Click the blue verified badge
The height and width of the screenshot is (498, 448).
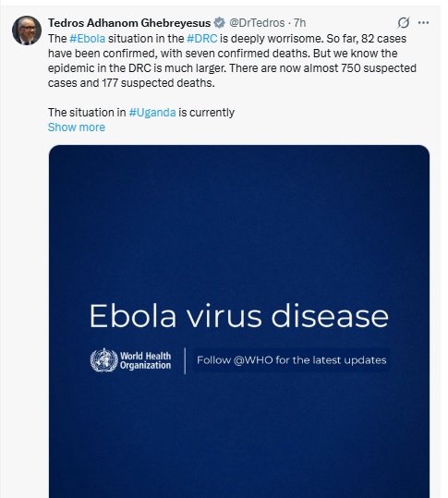(x=219, y=23)
